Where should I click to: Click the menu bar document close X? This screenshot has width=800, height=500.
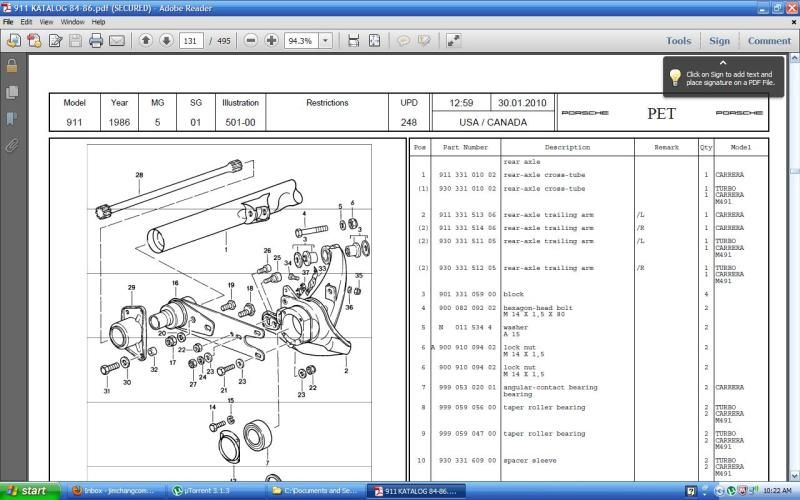pyautogui.click(x=794, y=22)
